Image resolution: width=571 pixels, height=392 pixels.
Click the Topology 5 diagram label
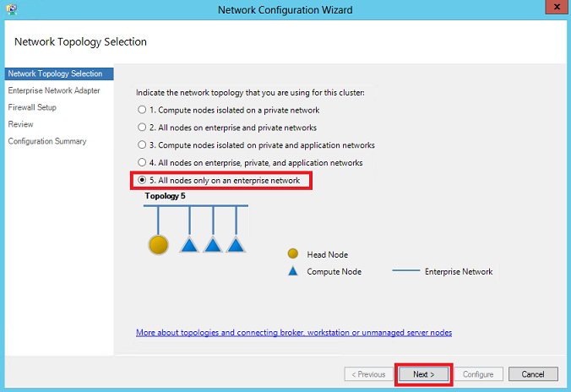[x=165, y=196]
